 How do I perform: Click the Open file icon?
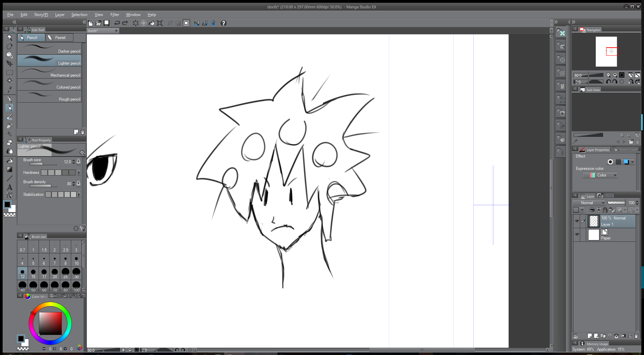[98, 23]
